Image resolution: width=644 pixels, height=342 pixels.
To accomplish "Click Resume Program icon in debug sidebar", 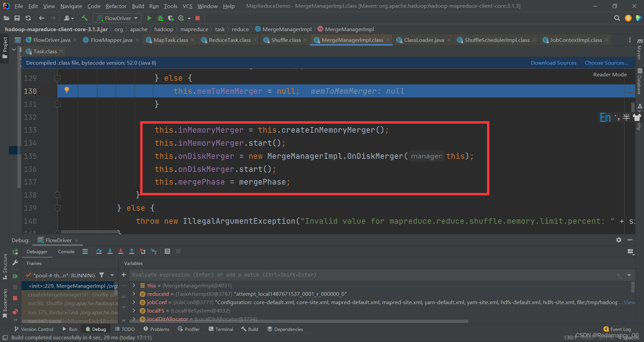I will pyautogui.click(x=15, y=276).
